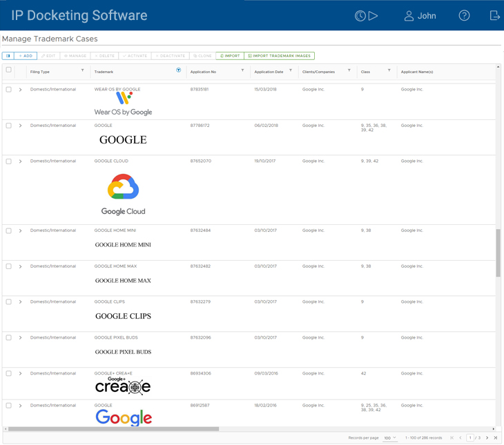Go to the last page of records

(x=495, y=438)
